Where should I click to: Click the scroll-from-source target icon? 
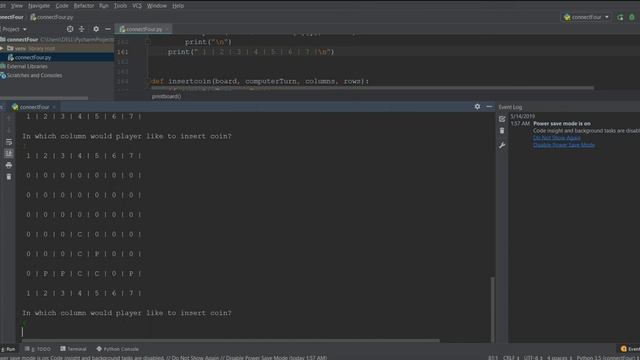[70, 29]
